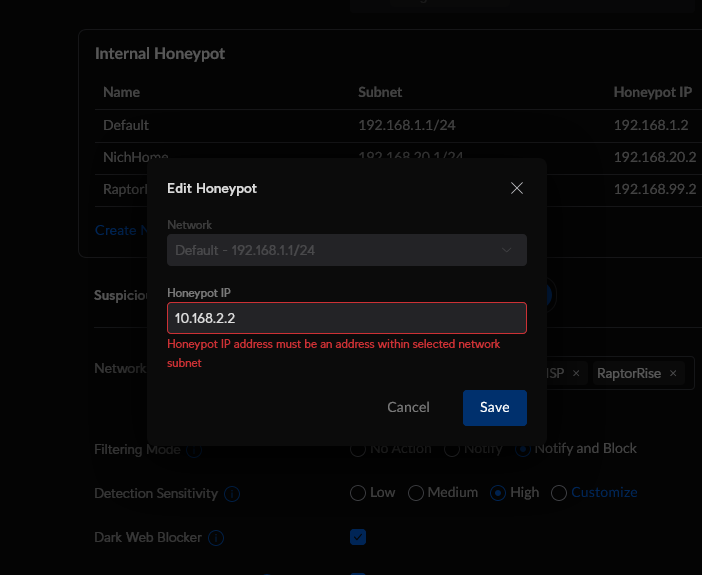Click the Create New honeypot link

coord(115,230)
